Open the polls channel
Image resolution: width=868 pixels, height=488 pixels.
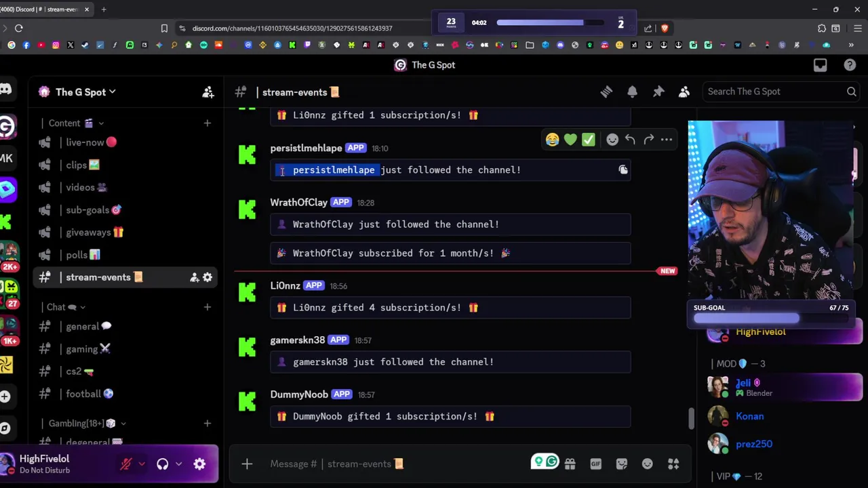[x=125, y=255]
